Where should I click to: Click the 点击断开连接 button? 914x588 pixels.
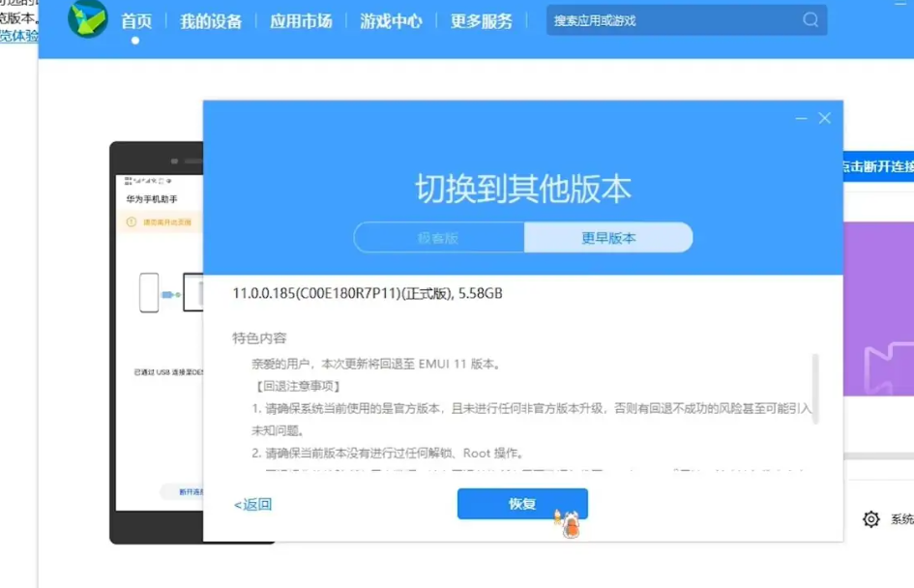pos(878,166)
